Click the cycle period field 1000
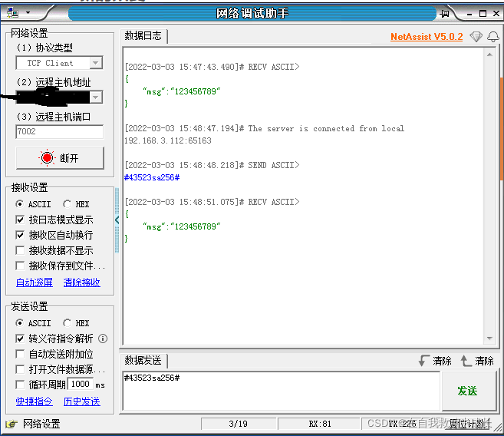Screen dimensions: 504x436 click(81, 385)
